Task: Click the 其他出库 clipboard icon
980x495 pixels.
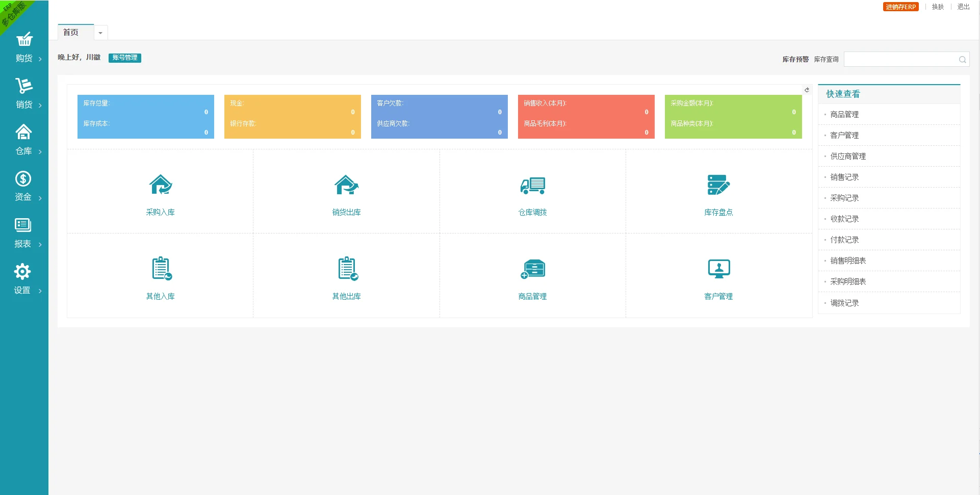Action: 347,269
